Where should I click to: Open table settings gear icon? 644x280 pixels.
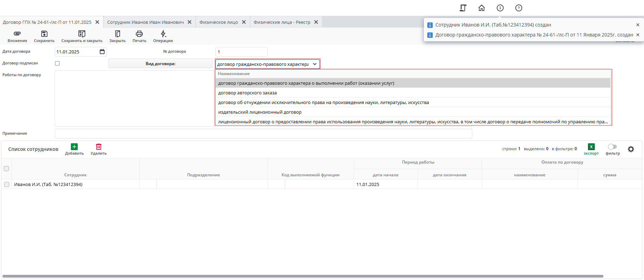(x=631, y=149)
